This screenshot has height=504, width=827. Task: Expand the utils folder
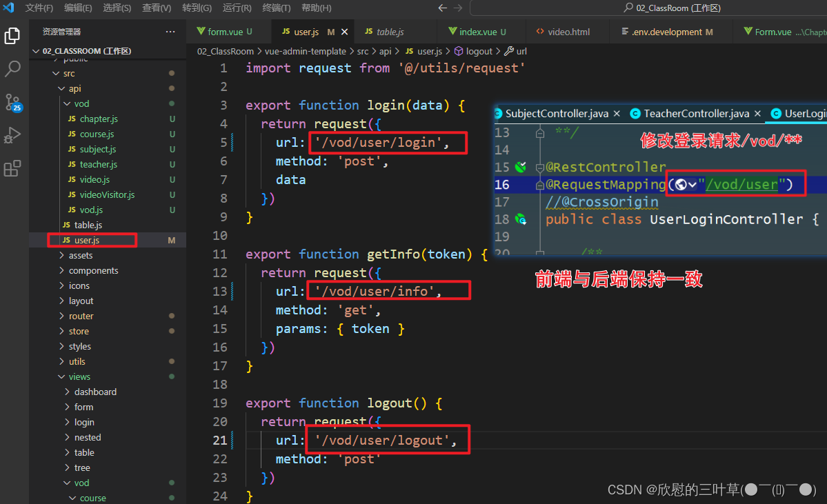pos(106,362)
